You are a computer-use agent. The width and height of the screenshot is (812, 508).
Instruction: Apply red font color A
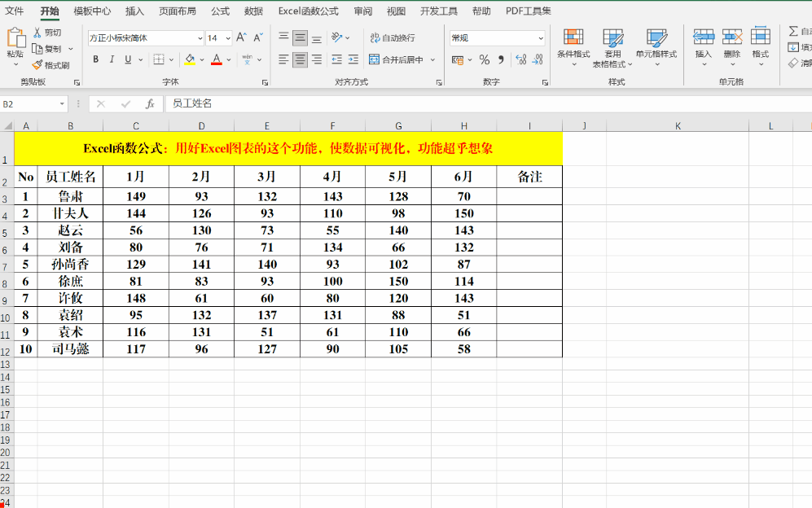pos(217,59)
